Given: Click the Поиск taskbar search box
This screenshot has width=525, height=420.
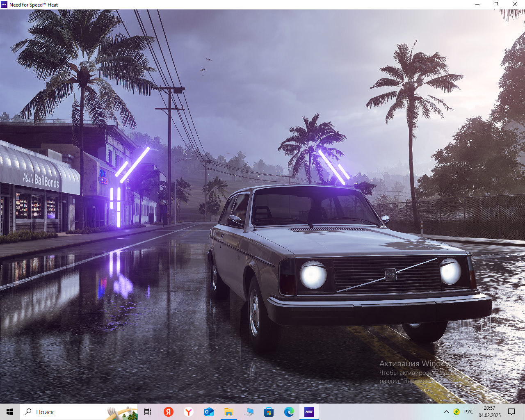Looking at the screenshot, I should click(x=79, y=412).
